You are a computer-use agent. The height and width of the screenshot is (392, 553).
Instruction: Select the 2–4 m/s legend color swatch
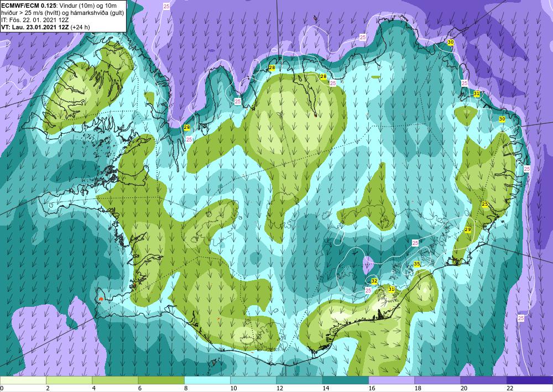pos(69,380)
